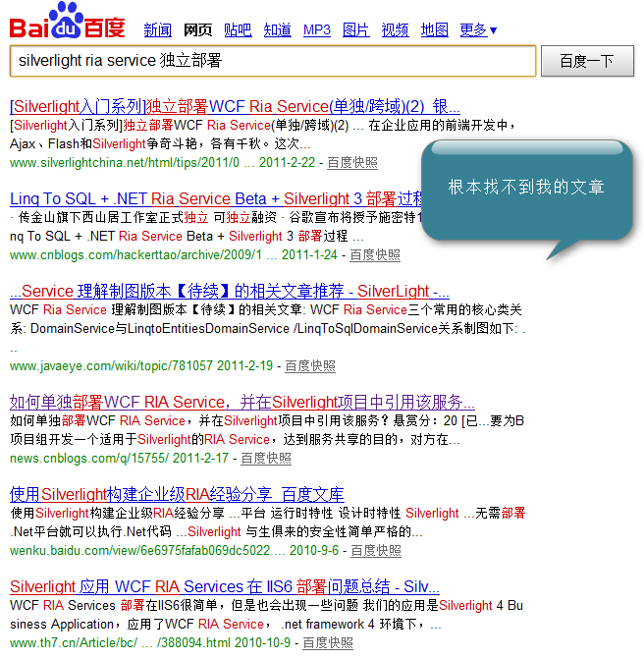Open the MP3 search tab
644x659 pixels.
(317, 30)
